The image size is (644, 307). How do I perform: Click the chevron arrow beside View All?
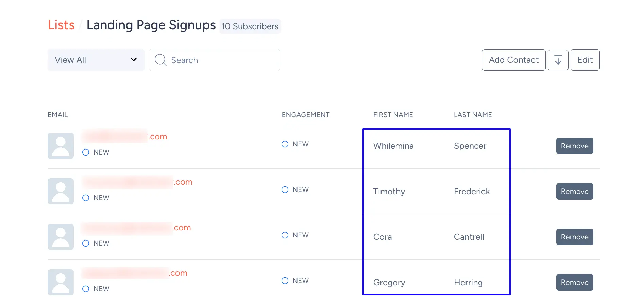coord(134,60)
